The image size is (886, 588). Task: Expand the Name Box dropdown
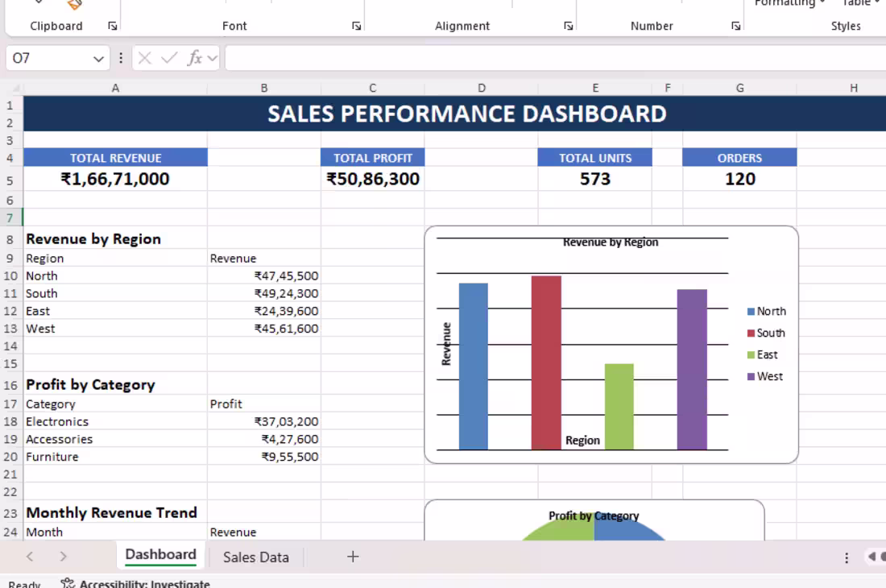pyautogui.click(x=98, y=59)
